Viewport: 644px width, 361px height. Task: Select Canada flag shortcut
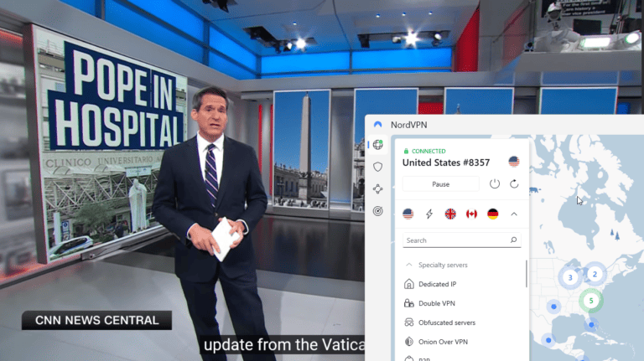coord(471,214)
